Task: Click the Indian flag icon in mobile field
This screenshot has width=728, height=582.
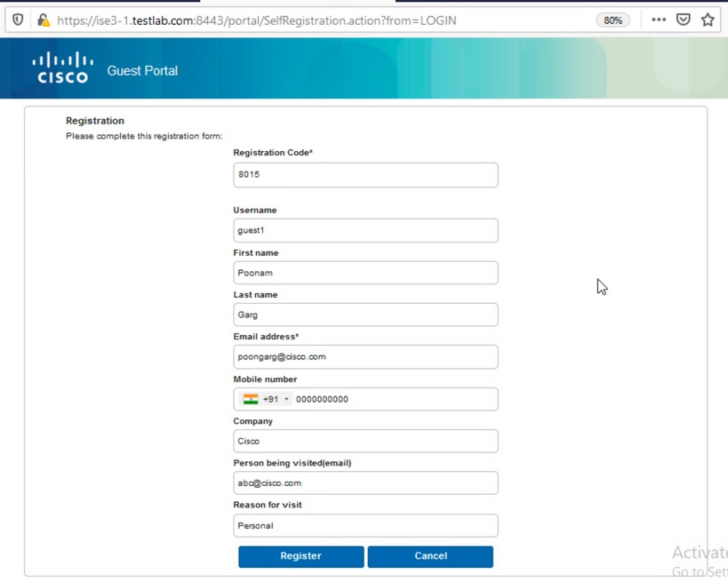Action: 252,399
